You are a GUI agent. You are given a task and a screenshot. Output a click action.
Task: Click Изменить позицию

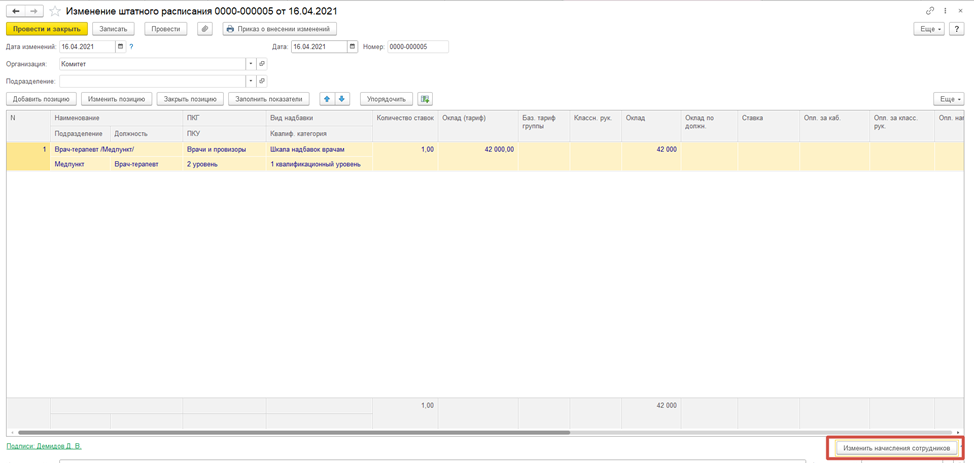point(117,99)
